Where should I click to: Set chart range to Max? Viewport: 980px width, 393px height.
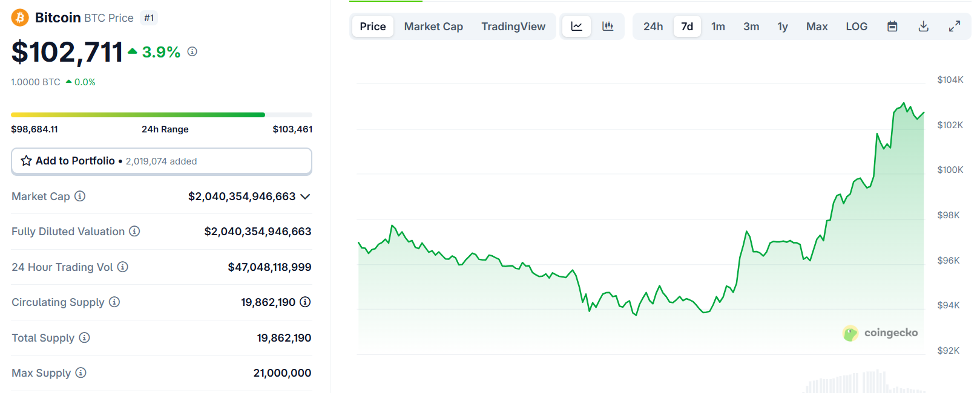point(817,27)
